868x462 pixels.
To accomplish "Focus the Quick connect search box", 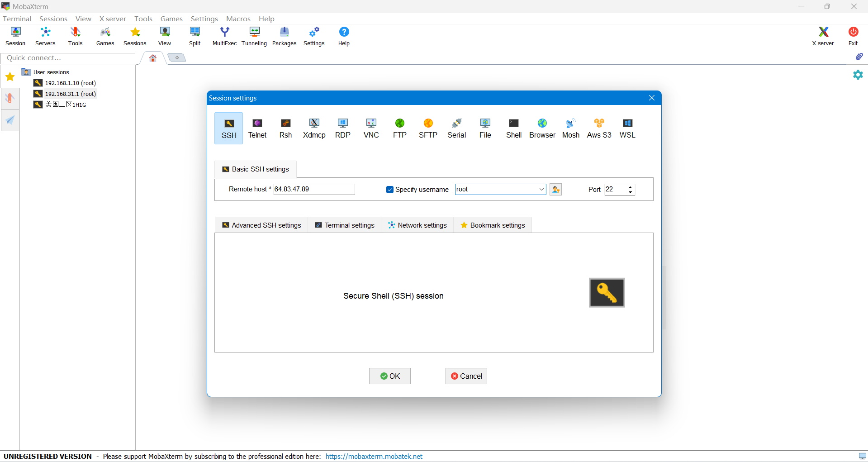I will pyautogui.click(x=68, y=58).
